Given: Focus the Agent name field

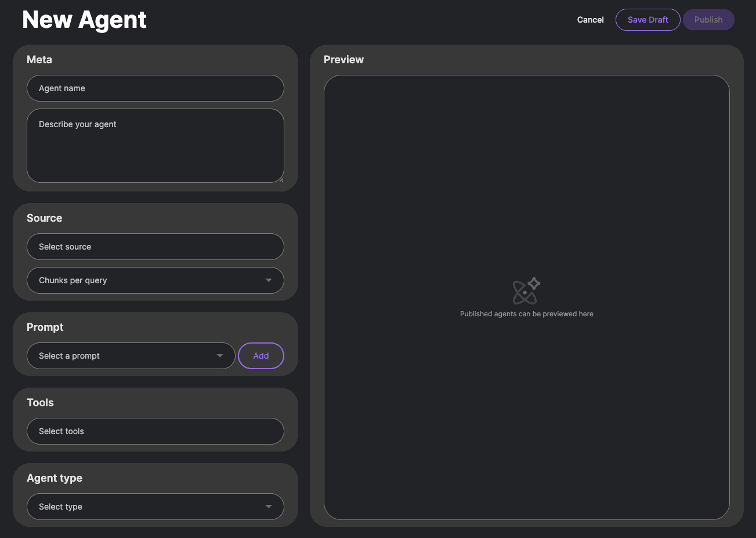Looking at the screenshot, I should pyautogui.click(x=155, y=88).
